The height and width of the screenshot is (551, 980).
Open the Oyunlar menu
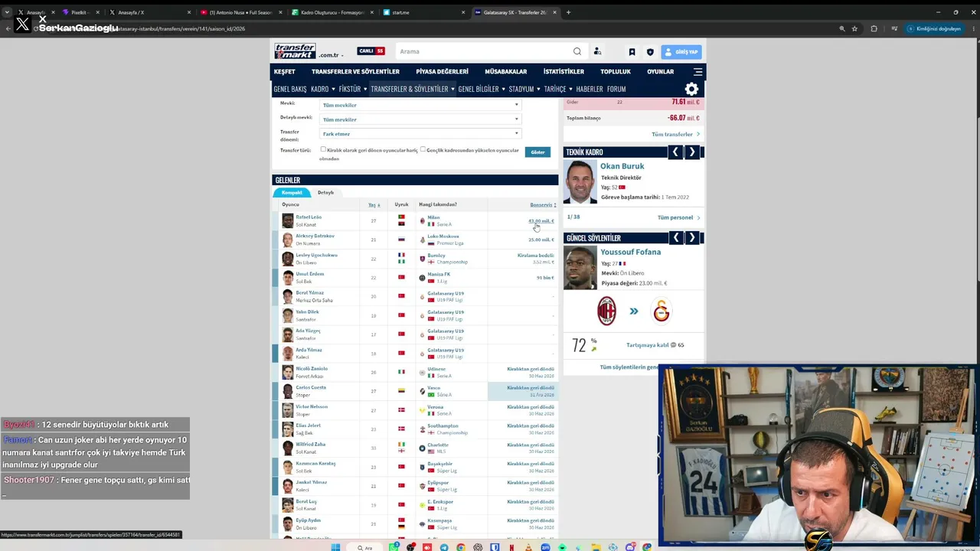pyautogui.click(x=661, y=72)
